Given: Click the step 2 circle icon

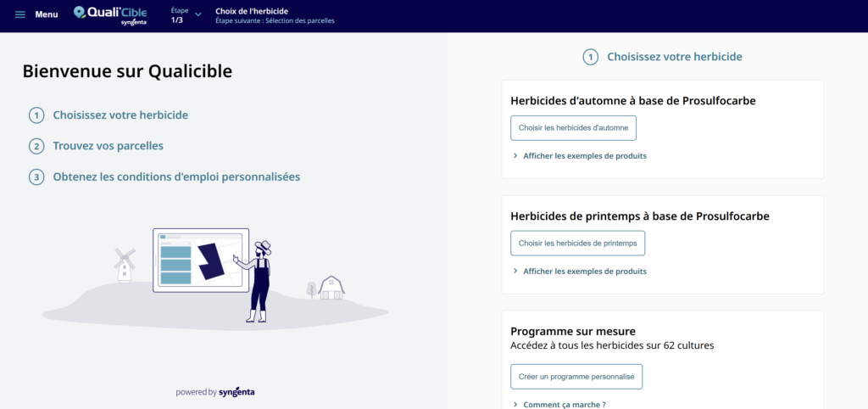Looking at the screenshot, I should 36,147.
